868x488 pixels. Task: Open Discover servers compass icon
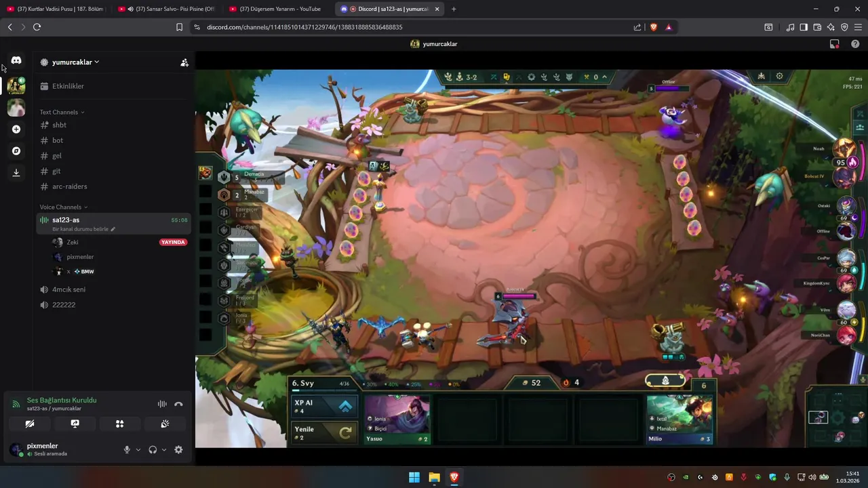16,151
